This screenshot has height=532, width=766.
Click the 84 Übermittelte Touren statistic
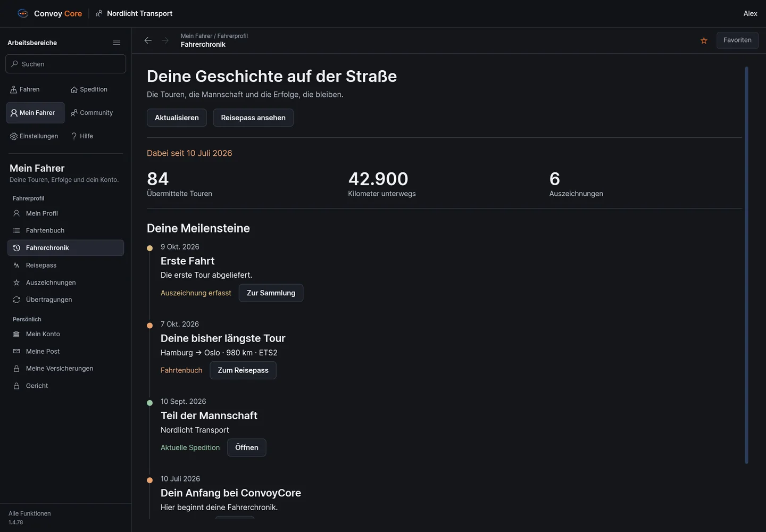(x=179, y=184)
